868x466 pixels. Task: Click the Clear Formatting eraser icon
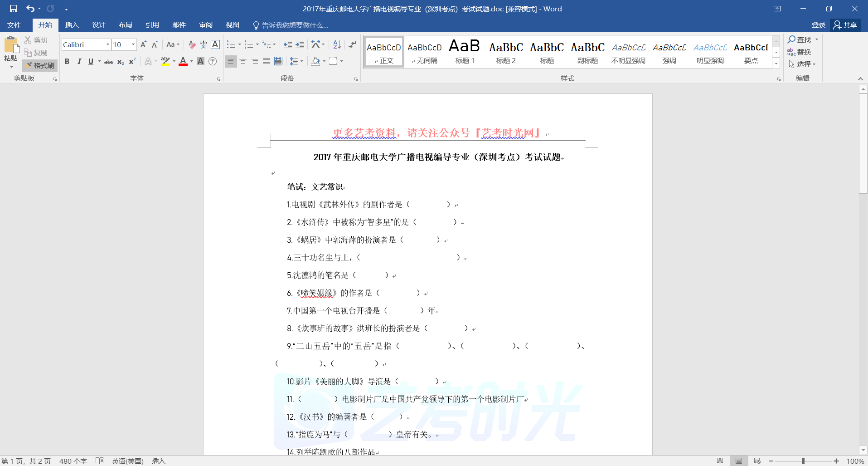(x=192, y=44)
